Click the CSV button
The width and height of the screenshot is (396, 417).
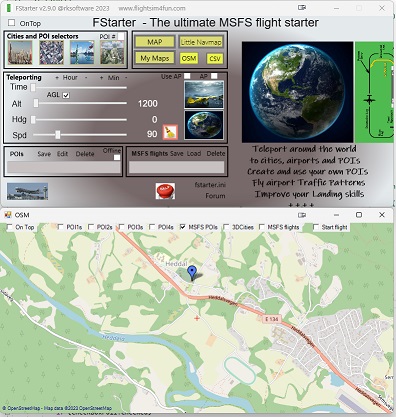tap(215, 59)
